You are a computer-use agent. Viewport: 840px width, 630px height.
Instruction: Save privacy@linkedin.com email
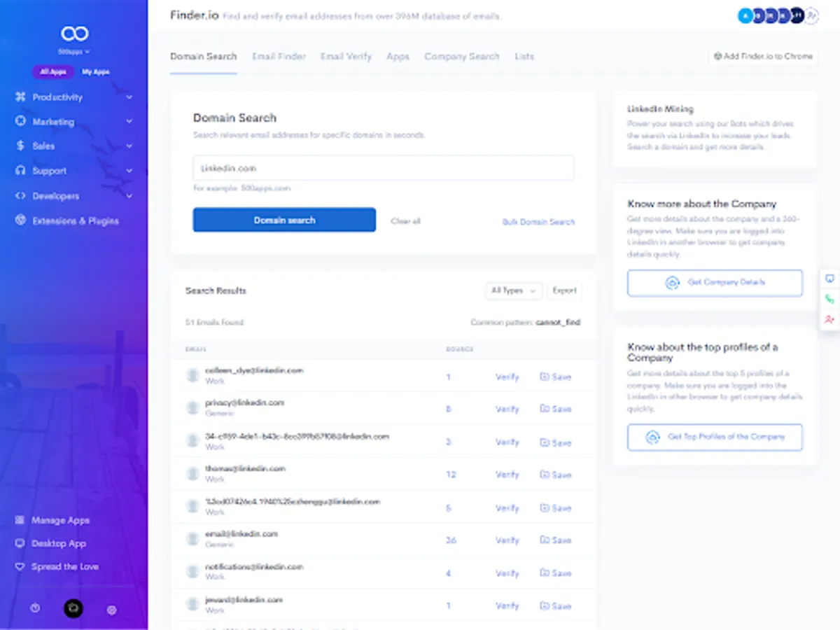pyautogui.click(x=556, y=409)
